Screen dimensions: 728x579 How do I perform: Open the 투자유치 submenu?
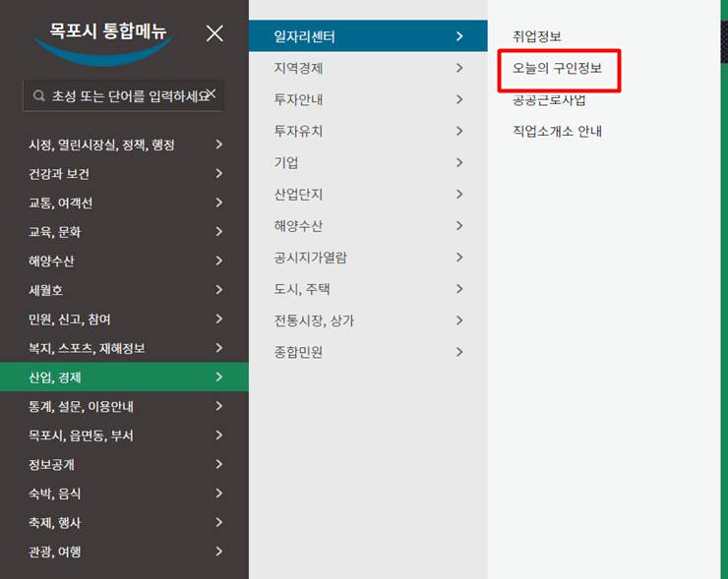tap(368, 132)
